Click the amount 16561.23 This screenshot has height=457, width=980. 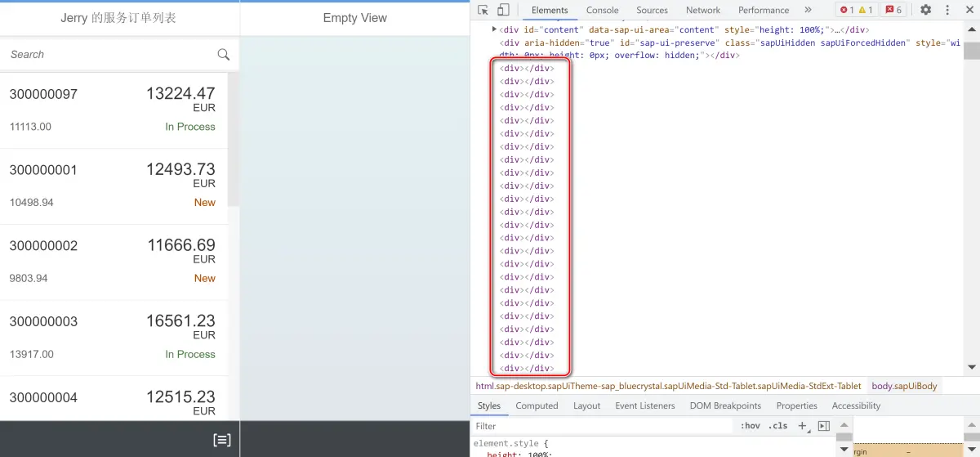180,321
